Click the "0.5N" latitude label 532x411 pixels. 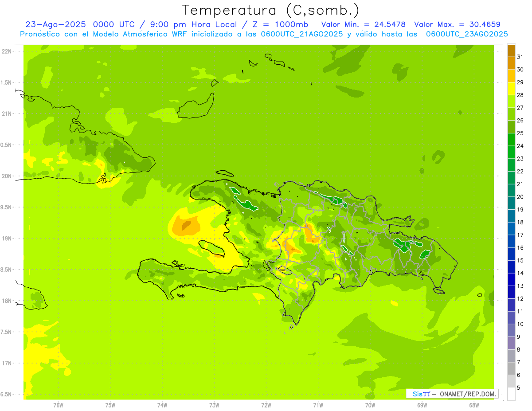pos(6,145)
